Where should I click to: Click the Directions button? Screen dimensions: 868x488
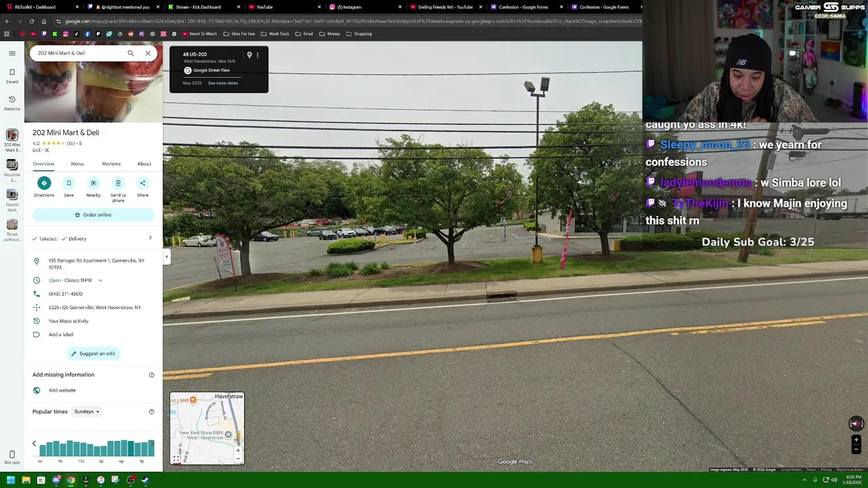pos(44,187)
